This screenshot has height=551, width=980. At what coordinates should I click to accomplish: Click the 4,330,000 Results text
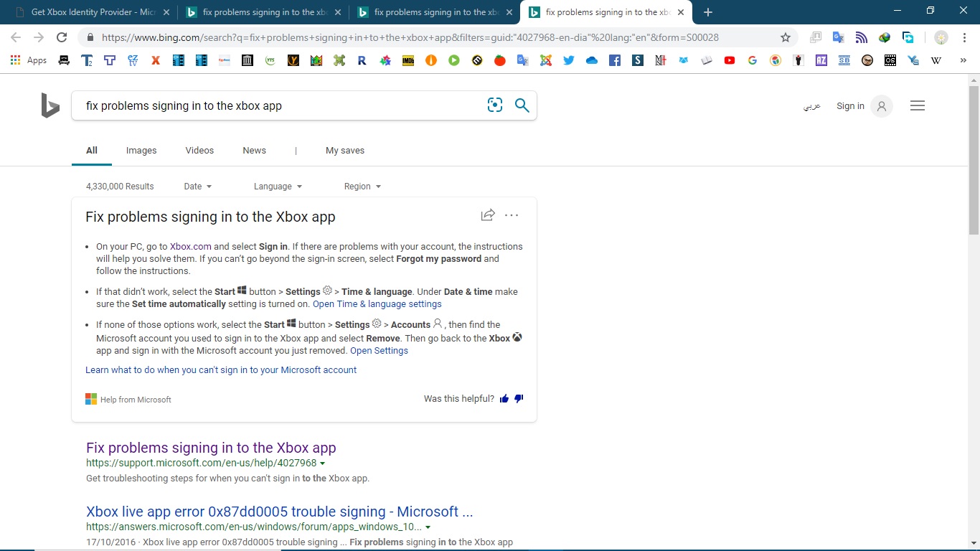120,187
